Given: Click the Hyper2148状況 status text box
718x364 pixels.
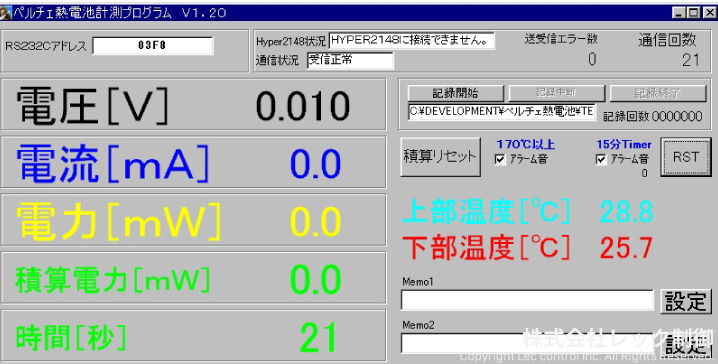Looking at the screenshot, I should [x=412, y=40].
